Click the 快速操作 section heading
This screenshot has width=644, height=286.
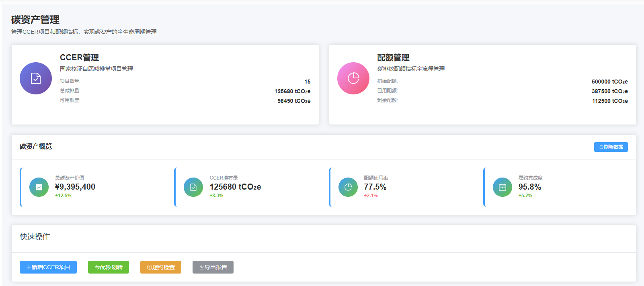coord(35,237)
